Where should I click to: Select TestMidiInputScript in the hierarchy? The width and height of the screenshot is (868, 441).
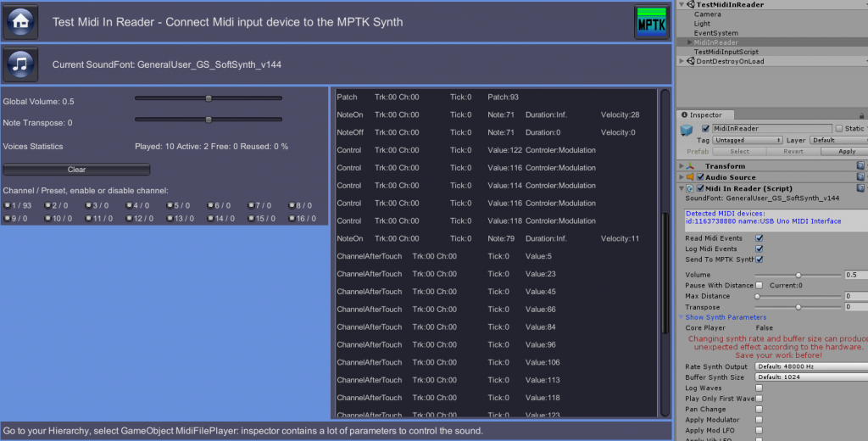726,52
